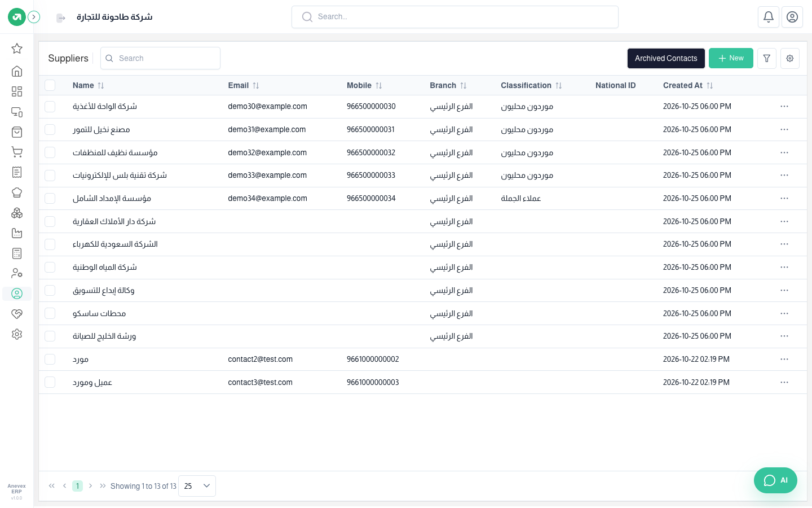Screen dimensions: 812x508
Task: Check the contact3@test.com row checkbox
Action: pyautogui.click(x=50, y=382)
